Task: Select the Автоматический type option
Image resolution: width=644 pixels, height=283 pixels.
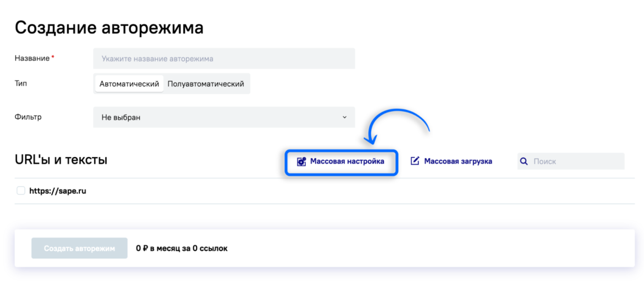Action: coord(129,84)
